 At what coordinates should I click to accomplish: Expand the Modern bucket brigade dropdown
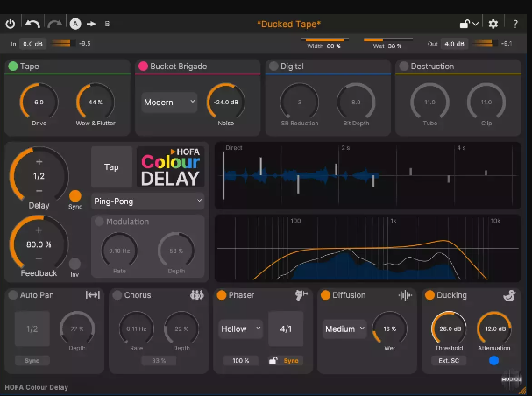coord(169,103)
